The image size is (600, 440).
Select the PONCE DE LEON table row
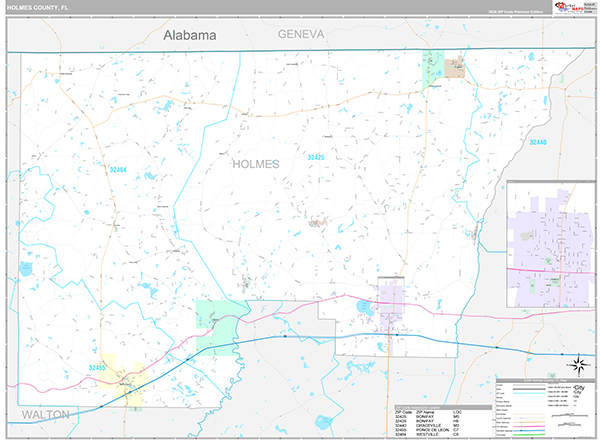pyautogui.click(x=429, y=430)
